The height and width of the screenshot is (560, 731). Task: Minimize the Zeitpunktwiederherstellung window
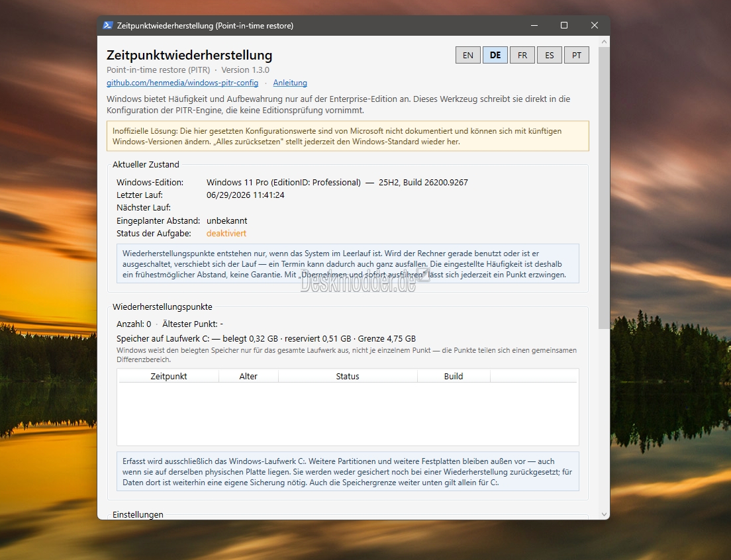(534, 25)
